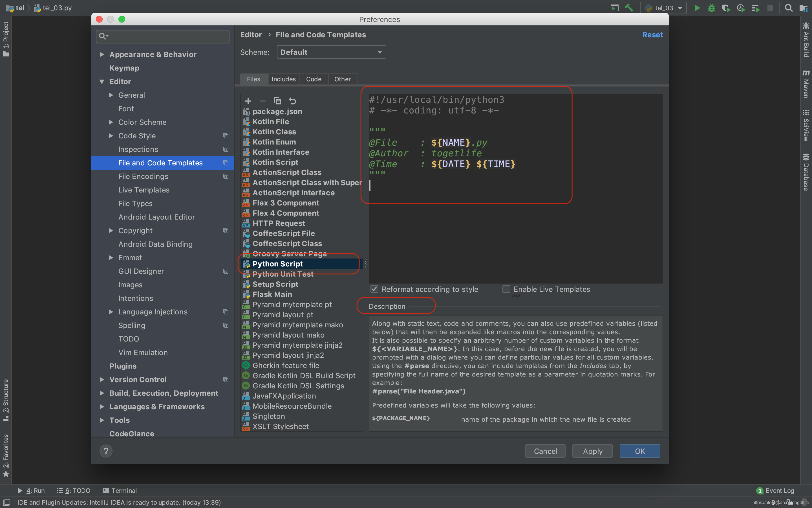The height and width of the screenshot is (508, 812).
Task: Click the add template plus icon
Action: 248,101
